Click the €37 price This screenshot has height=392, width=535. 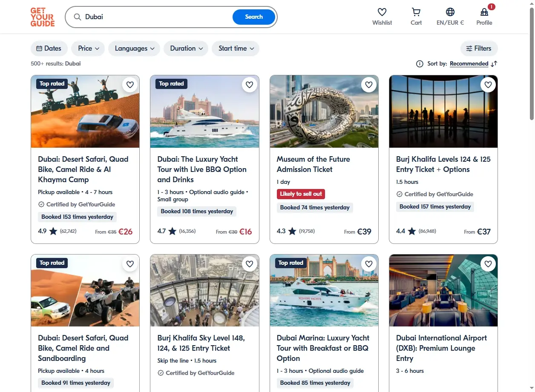pyautogui.click(x=484, y=232)
